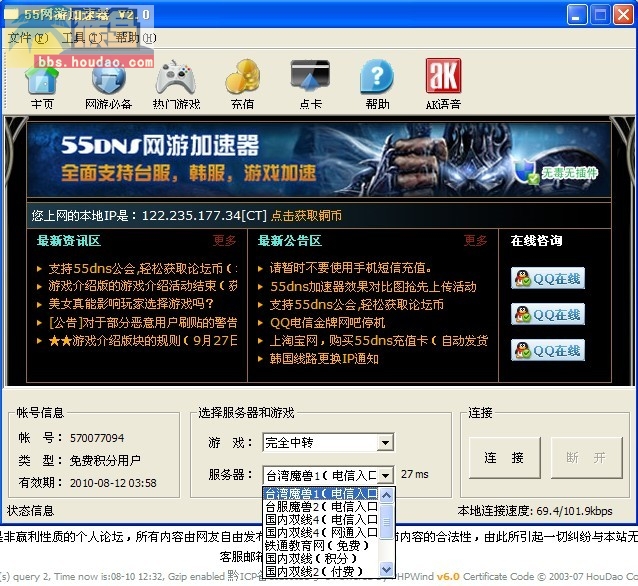Click the 27 ms latency value
638x586 pixels.
tap(415, 474)
